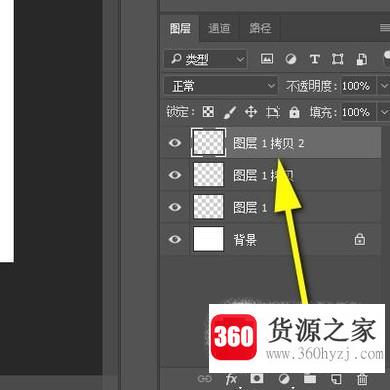The width and height of the screenshot is (390, 390).
Task: Lock transparent pixels checkerboard icon
Action: point(208,112)
